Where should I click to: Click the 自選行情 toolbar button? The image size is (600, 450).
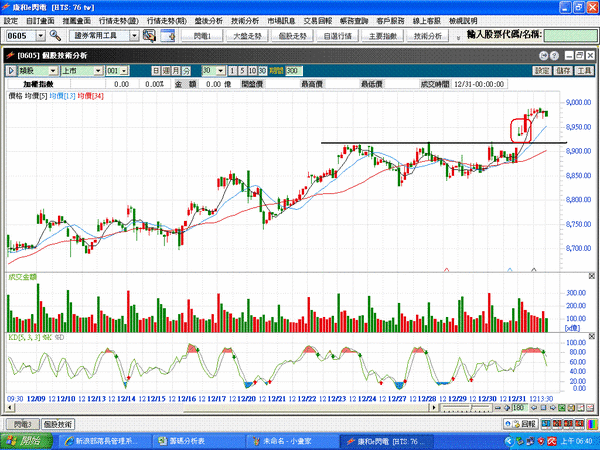(338, 36)
